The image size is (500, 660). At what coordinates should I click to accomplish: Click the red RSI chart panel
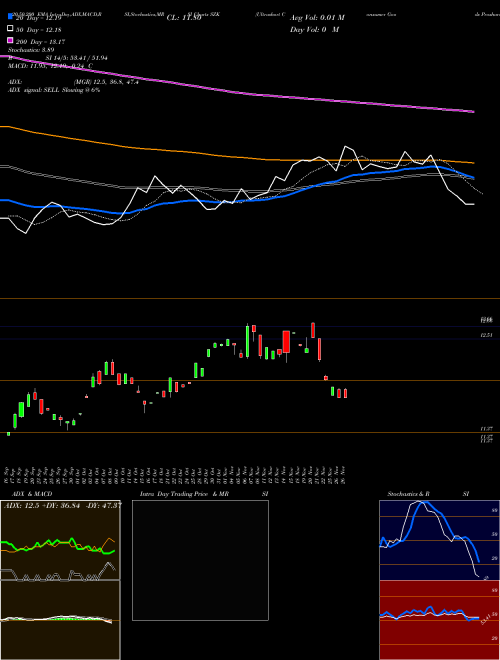point(439,620)
